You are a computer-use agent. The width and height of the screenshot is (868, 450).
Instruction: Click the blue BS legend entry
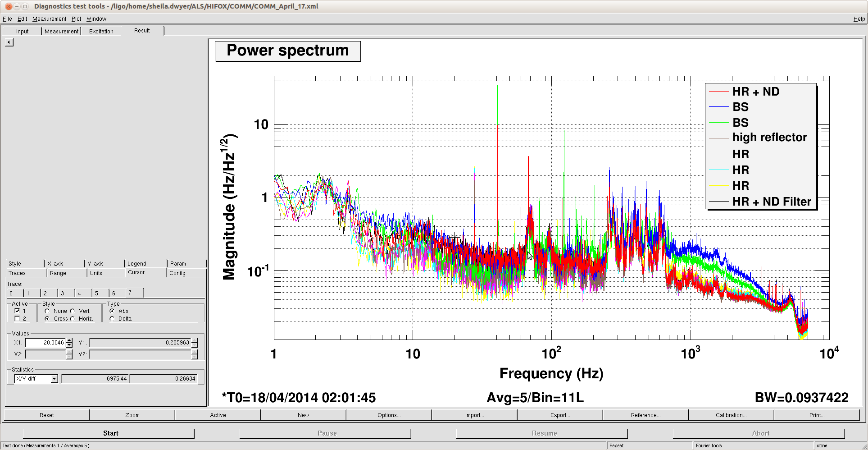pyautogui.click(x=729, y=107)
